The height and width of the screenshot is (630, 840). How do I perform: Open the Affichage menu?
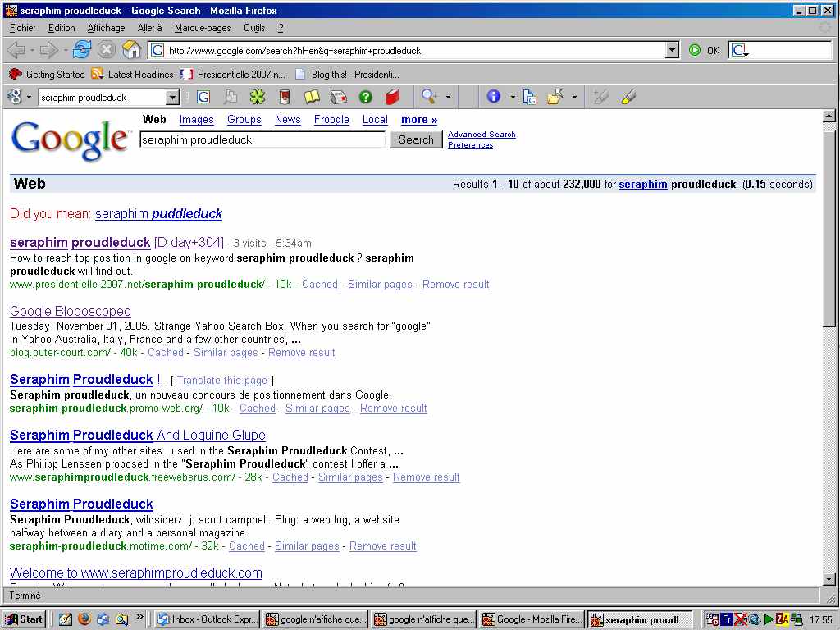point(106,28)
